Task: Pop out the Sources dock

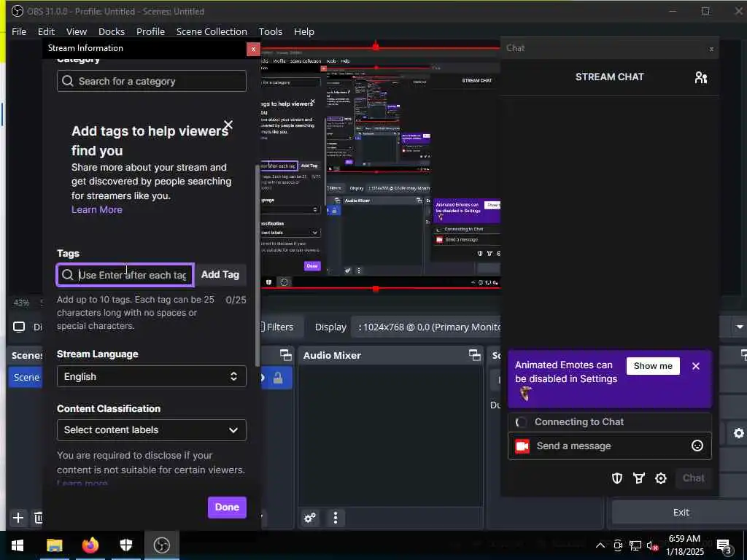Action: point(285,355)
